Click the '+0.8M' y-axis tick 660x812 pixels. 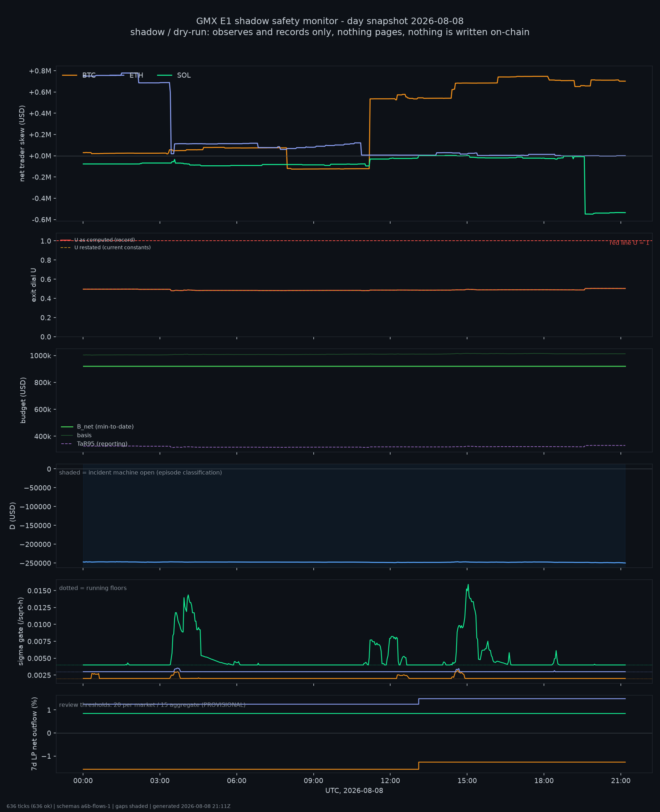coord(40,71)
